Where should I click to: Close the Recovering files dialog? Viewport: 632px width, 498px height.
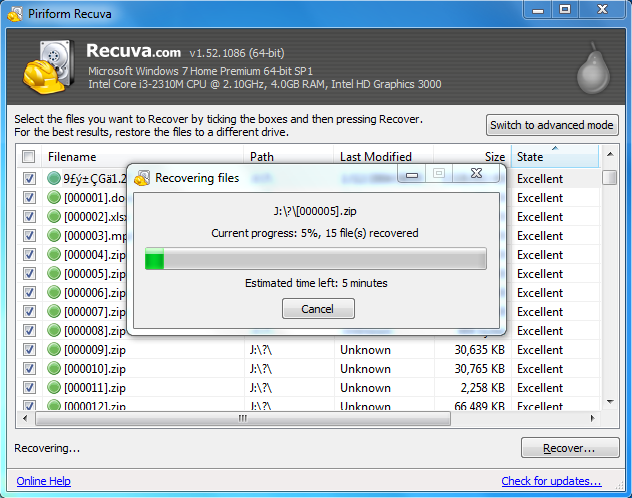pos(476,173)
